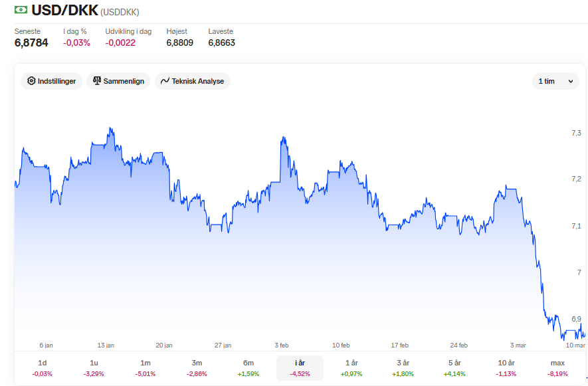Click the 7,3 y-axis label
588x386 pixels.
coord(577,133)
